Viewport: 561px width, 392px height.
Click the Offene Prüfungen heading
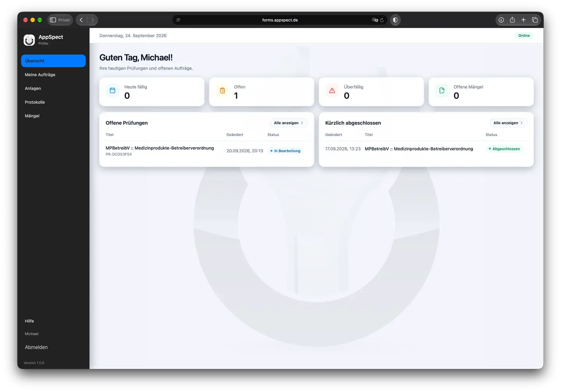coord(127,123)
